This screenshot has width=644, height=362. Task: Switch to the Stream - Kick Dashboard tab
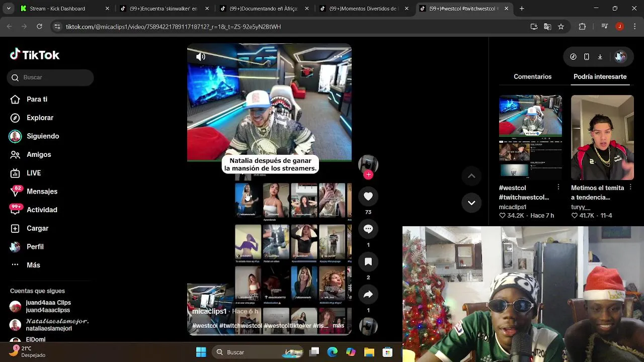[x=65, y=9]
